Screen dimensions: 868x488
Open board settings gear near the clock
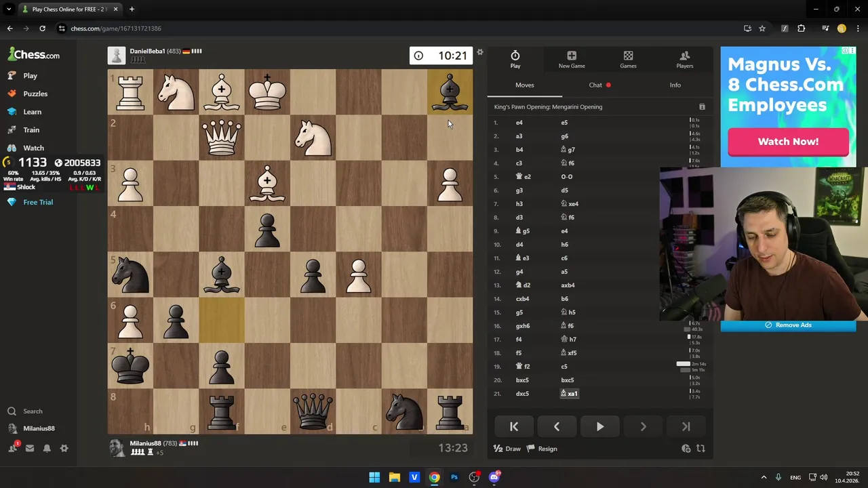480,52
